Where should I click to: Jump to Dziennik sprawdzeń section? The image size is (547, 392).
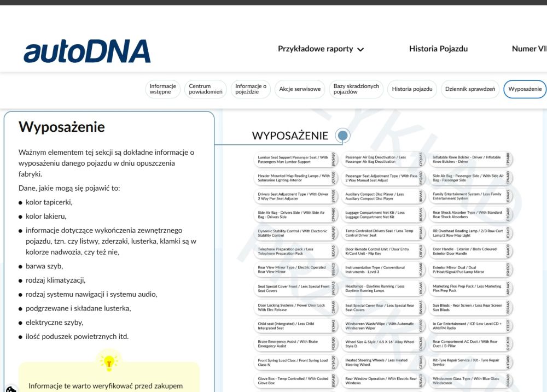(x=470, y=89)
